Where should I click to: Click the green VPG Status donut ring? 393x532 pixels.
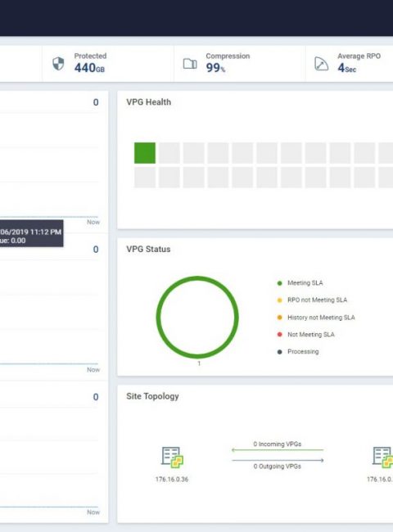(197, 318)
